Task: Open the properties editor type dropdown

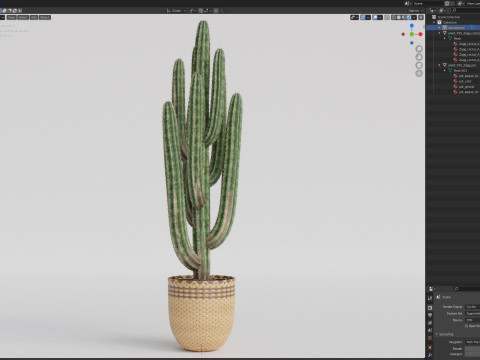Action: [x=432, y=289]
